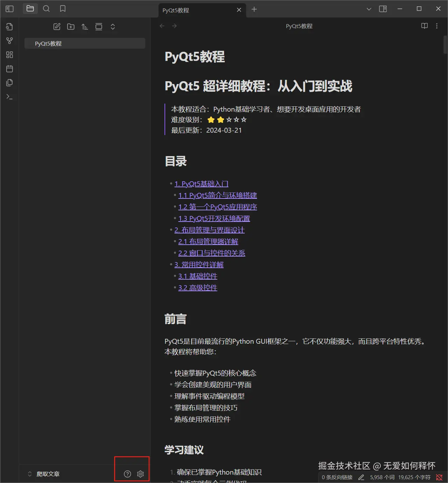Click the PyQt5教程 title in header
The height and width of the screenshot is (483, 448).
[x=299, y=26]
